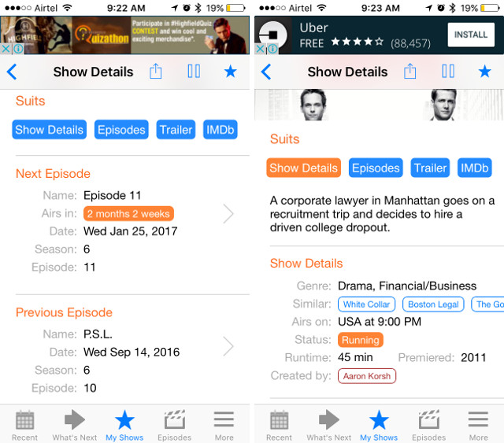This screenshot has width=504, height=443.
Task: Tap the 2 months 2 weeks badge
Action: (128, 213)
